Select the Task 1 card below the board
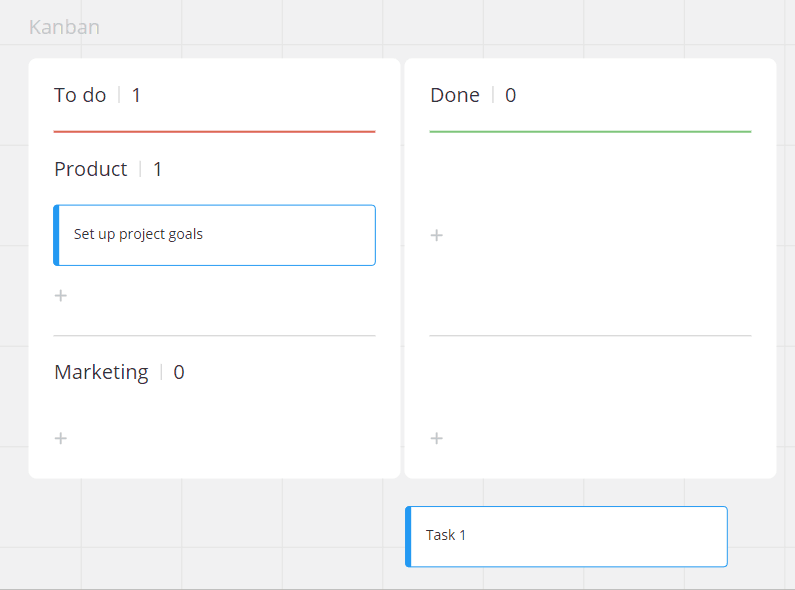This screenshot has width=795, height=590. pyautogui.click(x=568, y=536)
